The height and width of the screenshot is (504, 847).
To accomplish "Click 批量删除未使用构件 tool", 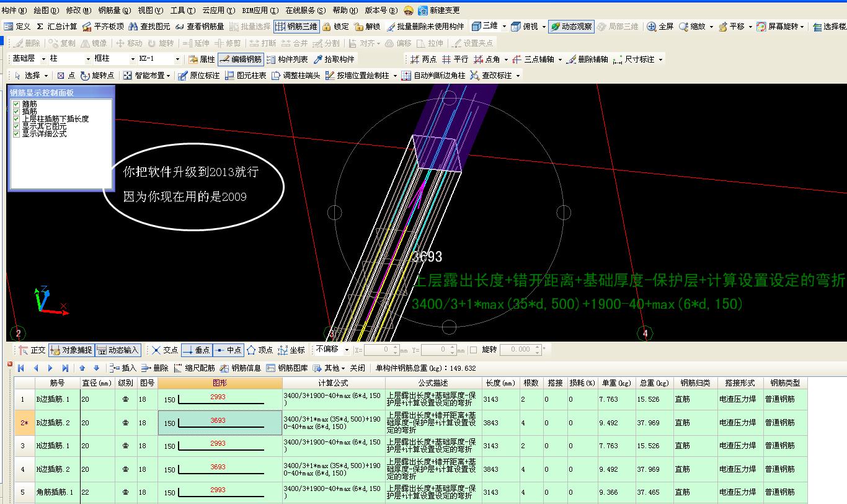I will pos(425,27).
